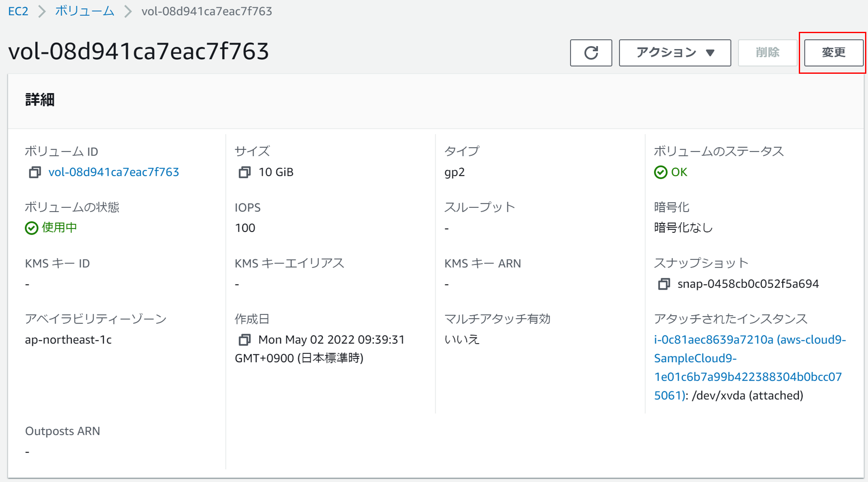Click the 詳細 section header
Image resolution: width=868 pixels, height=482 pixels.
[x=40, y=100]
